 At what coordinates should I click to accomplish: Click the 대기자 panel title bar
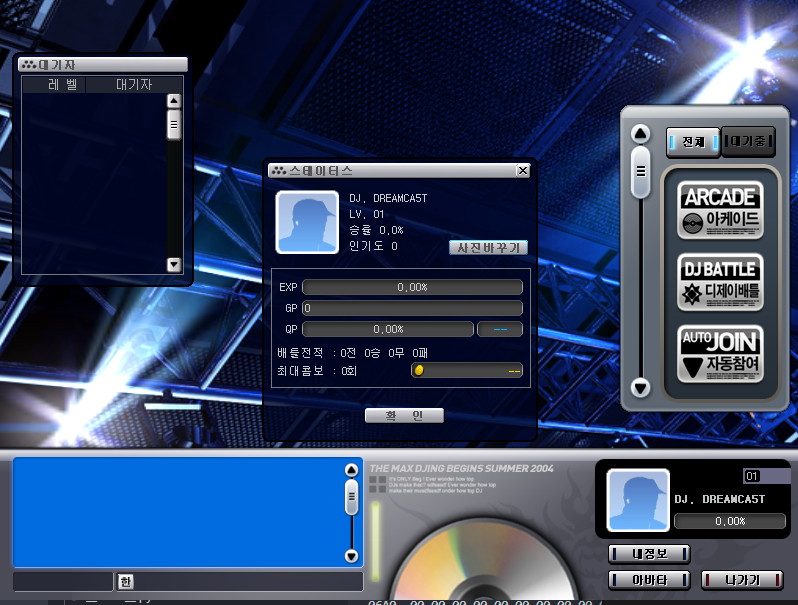[x=103, y=65]
